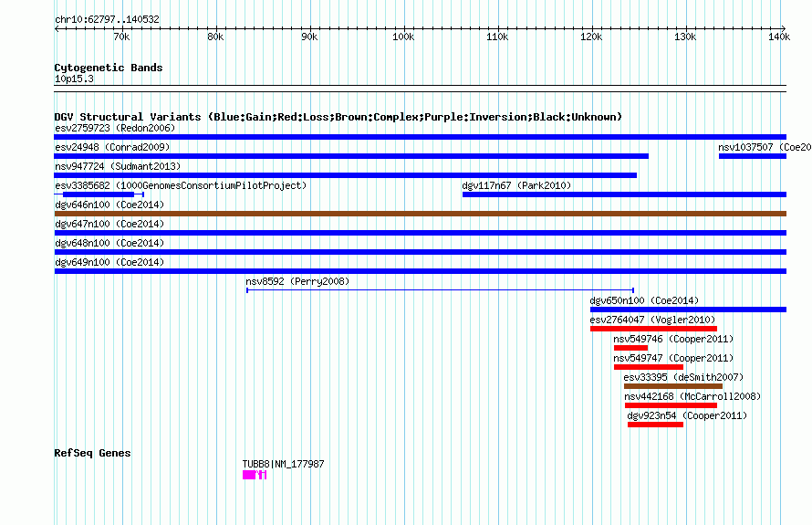The height and width of the screenshot is (525, 812).
Task: Click the DGV Structural Variants track title
Action: pos(338,117)
